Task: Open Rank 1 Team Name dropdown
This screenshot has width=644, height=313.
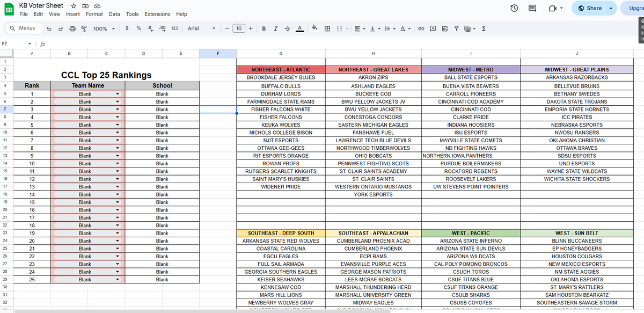Action: pyautogui.click(x=118, y=94)
